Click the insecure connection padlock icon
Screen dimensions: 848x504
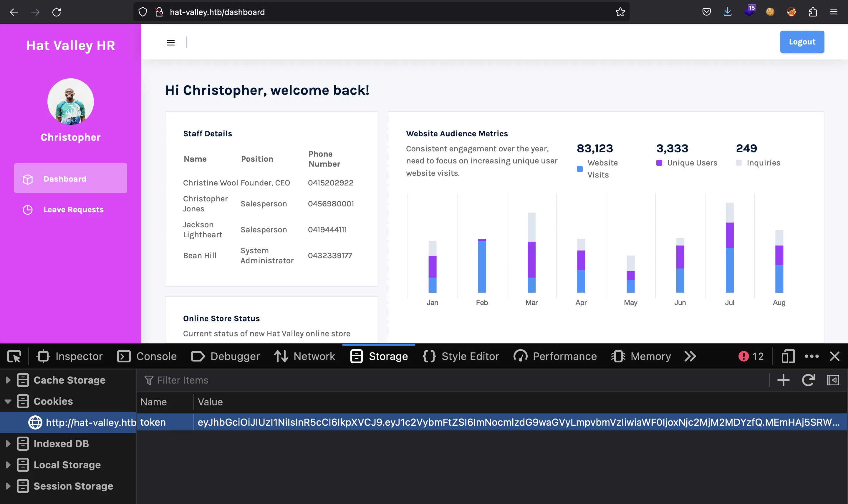(x=159, y=12)
